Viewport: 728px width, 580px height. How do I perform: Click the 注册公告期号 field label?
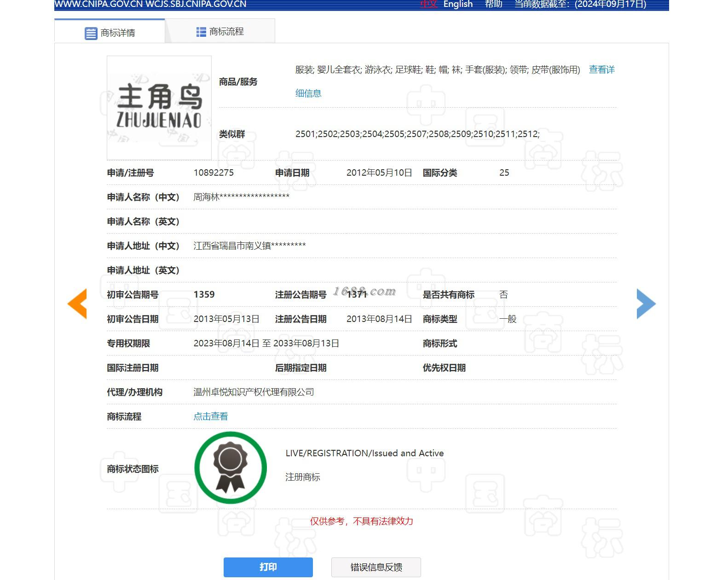click(x=301, y=294)
